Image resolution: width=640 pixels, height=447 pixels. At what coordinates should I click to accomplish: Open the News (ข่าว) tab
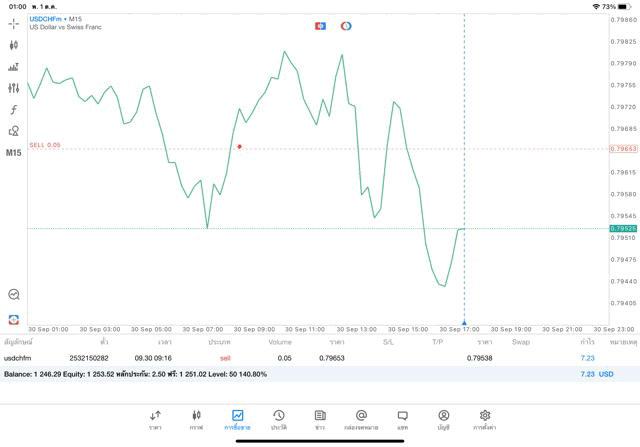(320, 420)
